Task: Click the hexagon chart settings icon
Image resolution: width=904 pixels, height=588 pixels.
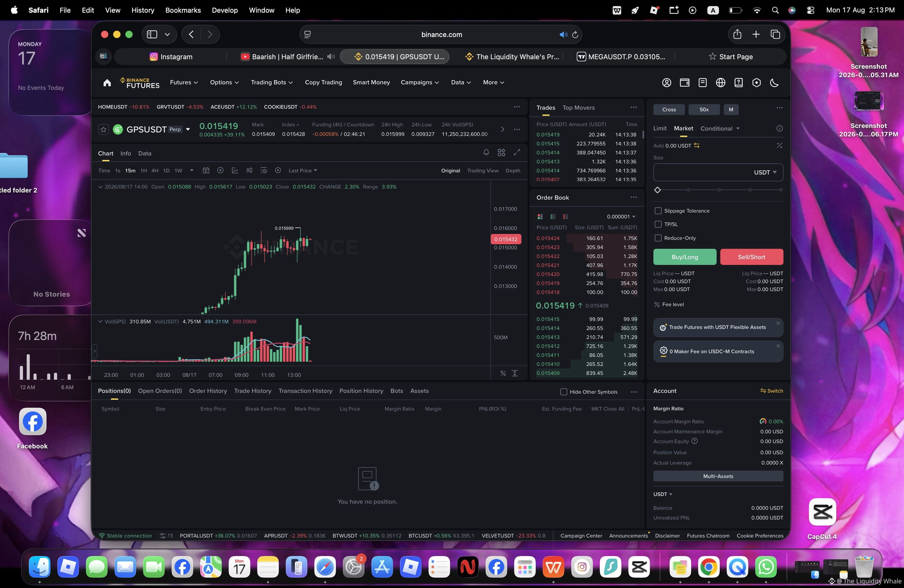Action: coord(278,171)
